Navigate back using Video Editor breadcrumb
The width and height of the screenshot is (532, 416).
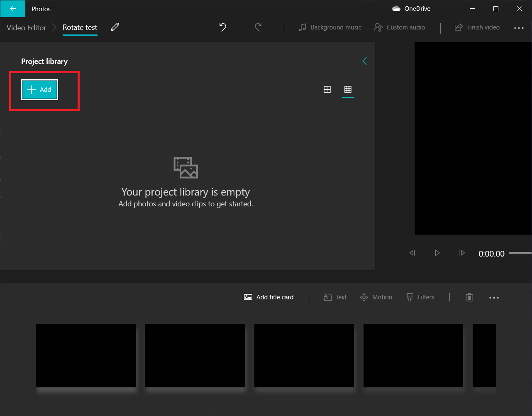pyautogui.click(x=26, y=27)
